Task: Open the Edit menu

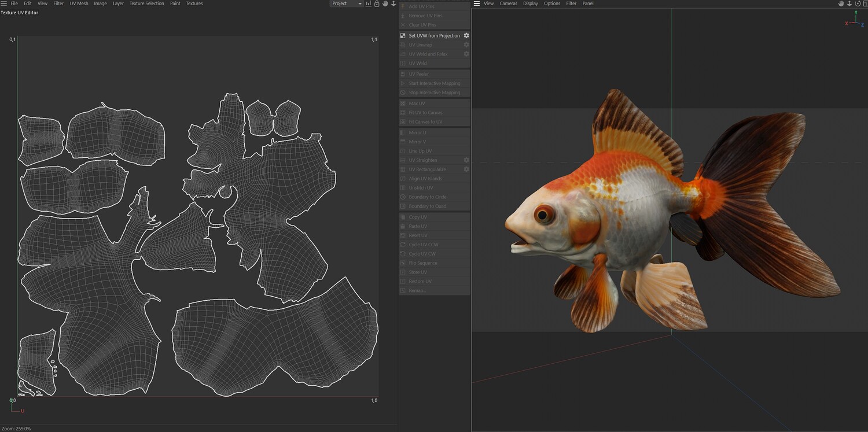Action: [28, 3]
